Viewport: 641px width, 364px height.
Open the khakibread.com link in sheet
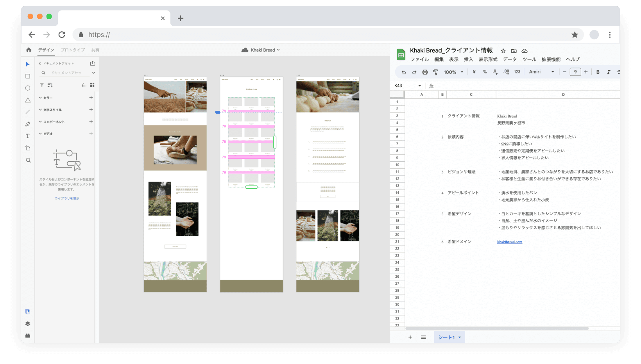(510, 242)
